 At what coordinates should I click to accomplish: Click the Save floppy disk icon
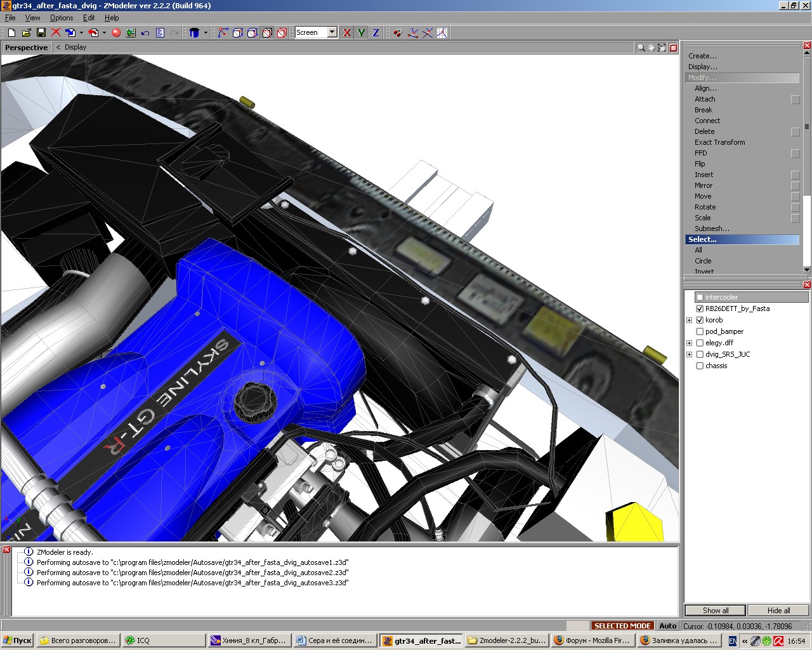[41, 32]
